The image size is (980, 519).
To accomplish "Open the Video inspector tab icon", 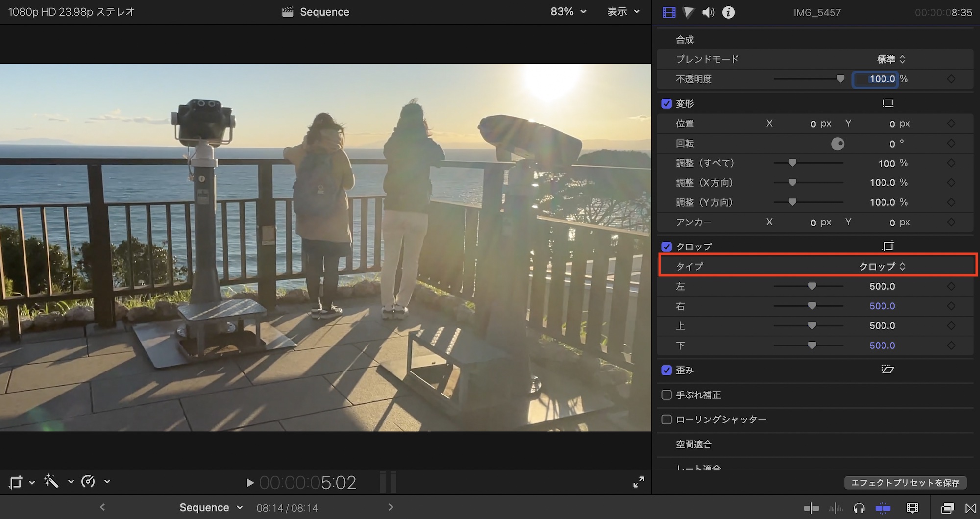I will [669, 12].
